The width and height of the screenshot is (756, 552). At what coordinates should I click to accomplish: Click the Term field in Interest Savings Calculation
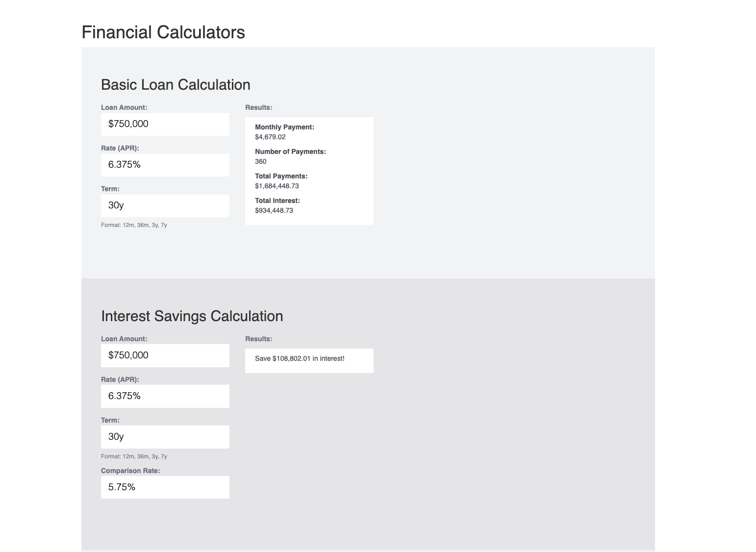pyautogui.click(x=165, y=436)
